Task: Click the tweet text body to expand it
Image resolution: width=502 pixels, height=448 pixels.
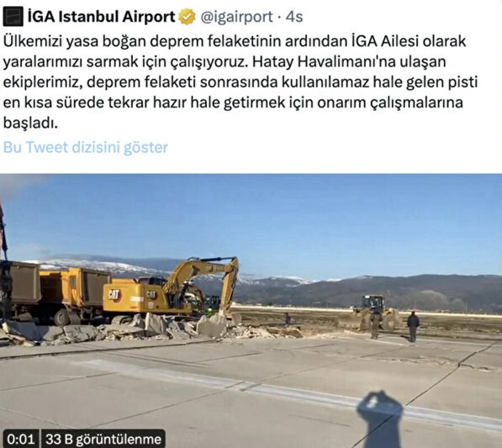Action: 240,82
